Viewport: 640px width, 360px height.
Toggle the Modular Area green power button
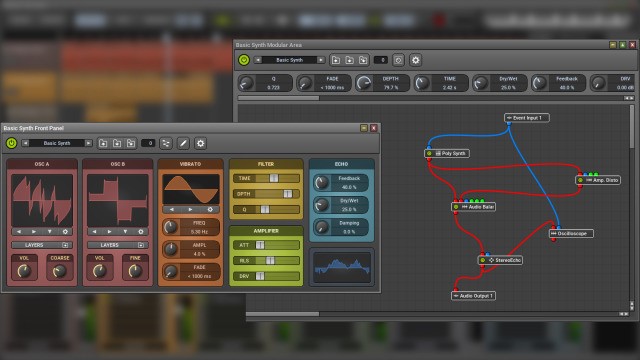244,60
